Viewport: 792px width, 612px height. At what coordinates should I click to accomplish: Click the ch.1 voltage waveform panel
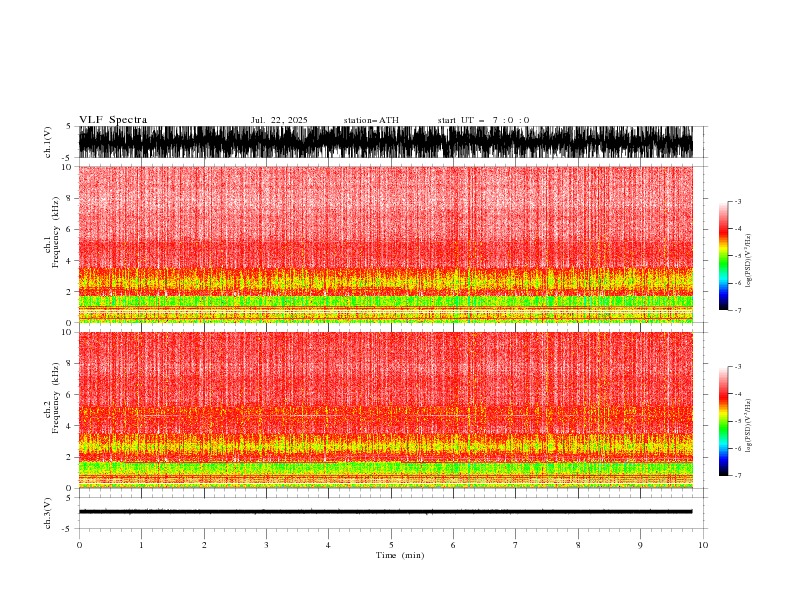[x=386, y=142]
